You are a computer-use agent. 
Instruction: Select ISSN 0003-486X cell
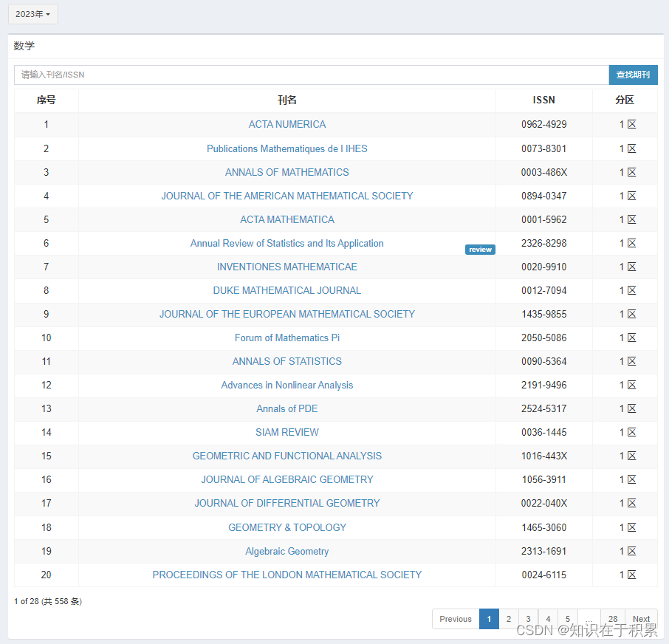click(544, 172)
